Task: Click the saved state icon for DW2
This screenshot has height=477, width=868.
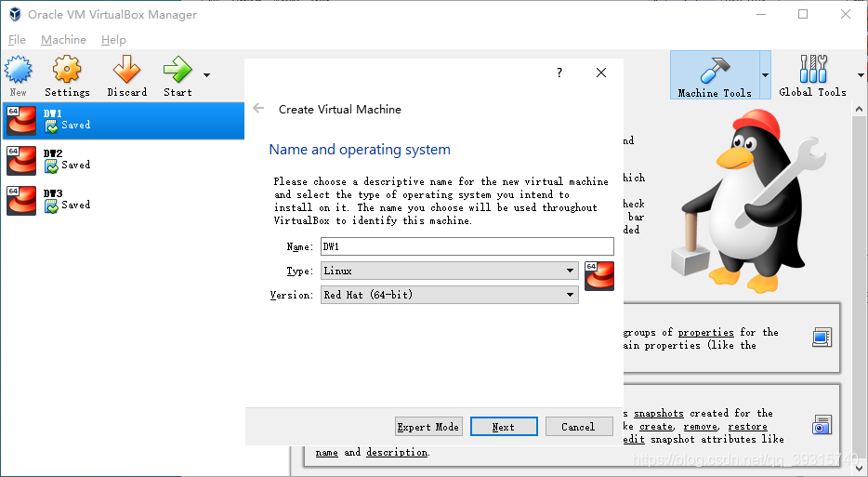Action: (x=51, y=166)
